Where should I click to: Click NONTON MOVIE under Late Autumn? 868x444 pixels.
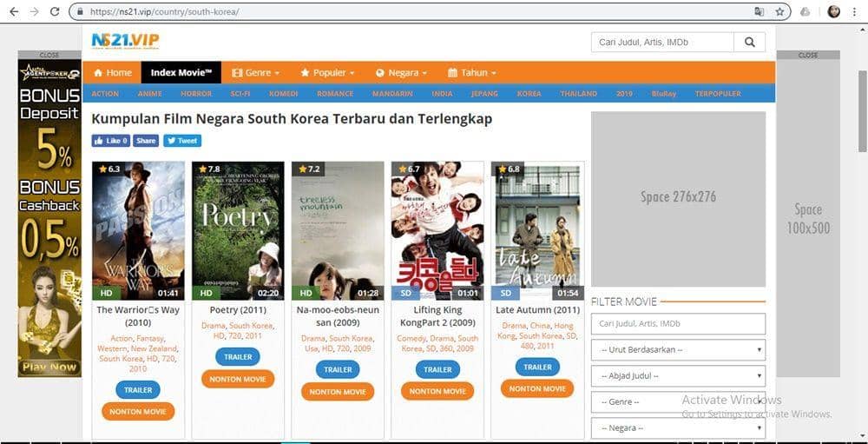click(537, 388)
